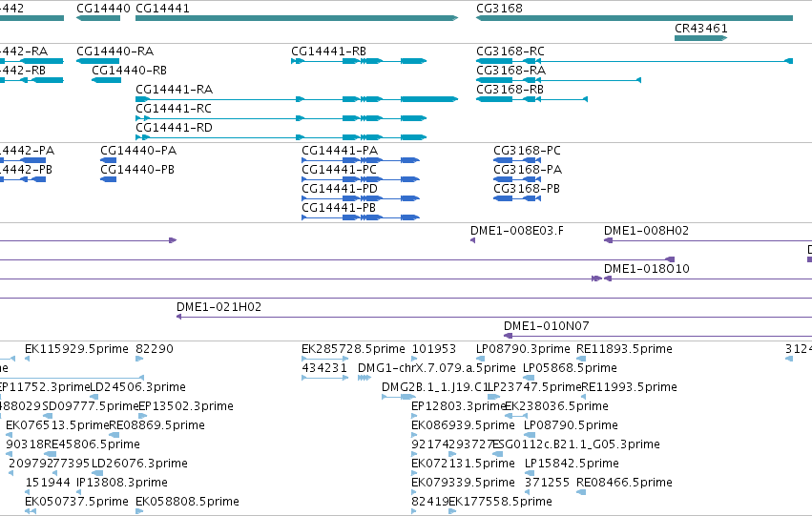The image size is (812, 516).
Task: Select protein CG3168-PB
Action: click(517, 198)
